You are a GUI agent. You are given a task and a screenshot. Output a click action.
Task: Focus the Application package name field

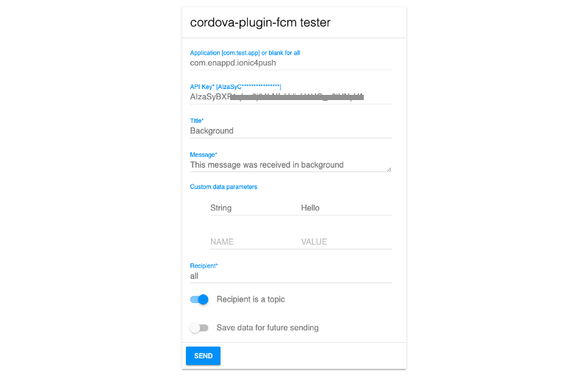click(x=290, y=63)
